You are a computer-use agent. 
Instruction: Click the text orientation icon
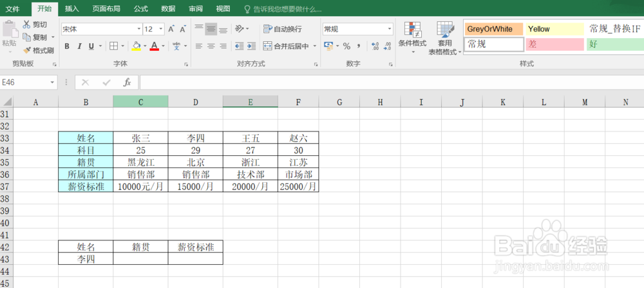pyautogui.click(x=240, y=29)
